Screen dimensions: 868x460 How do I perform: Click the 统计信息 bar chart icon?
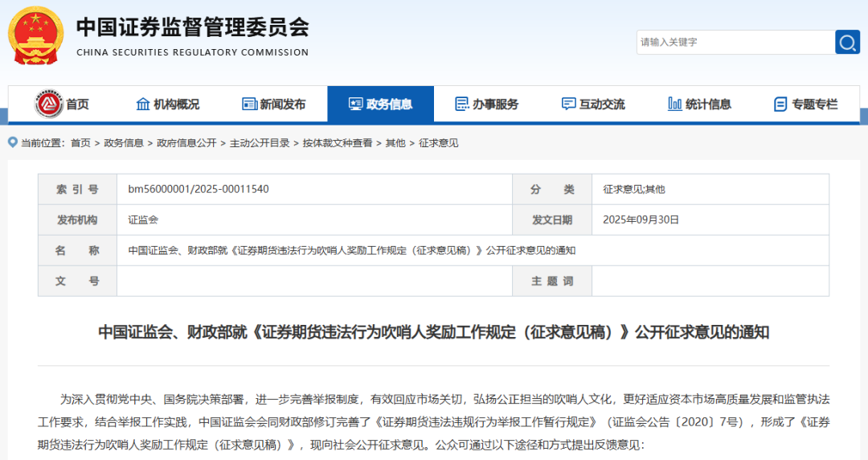coord(675,104)
